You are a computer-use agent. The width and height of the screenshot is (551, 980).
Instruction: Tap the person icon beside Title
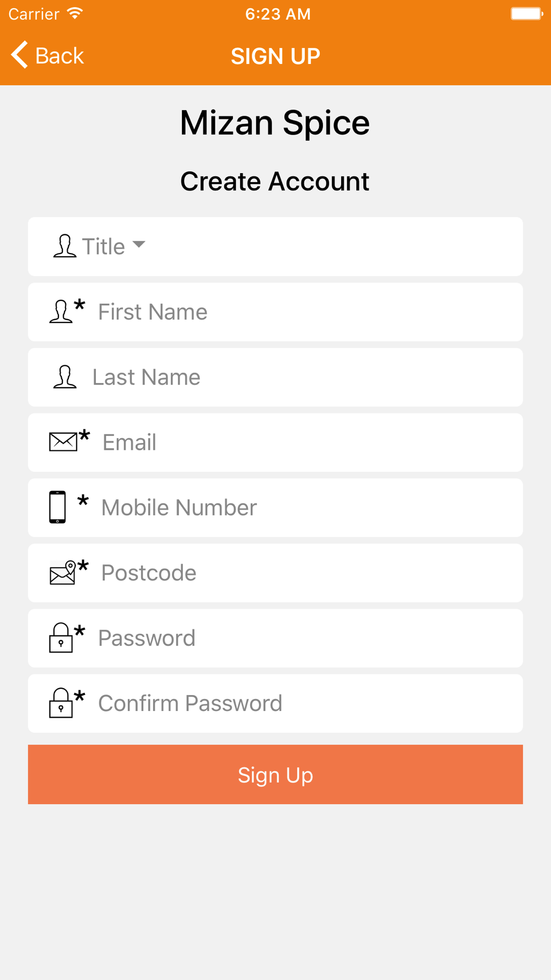(x=64, y=246)
